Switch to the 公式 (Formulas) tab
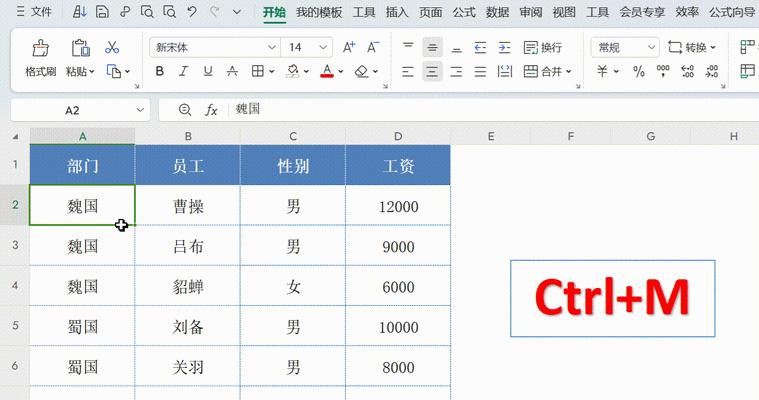 click(x=464, y=12)
